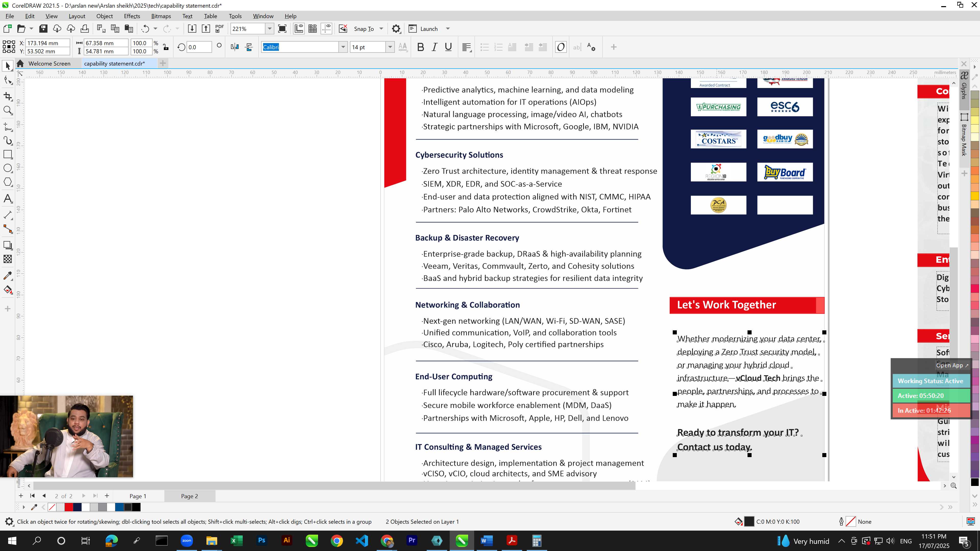980x551 pixels.
Task: Click Publish to PDF icon
Action: click(219, 29)
